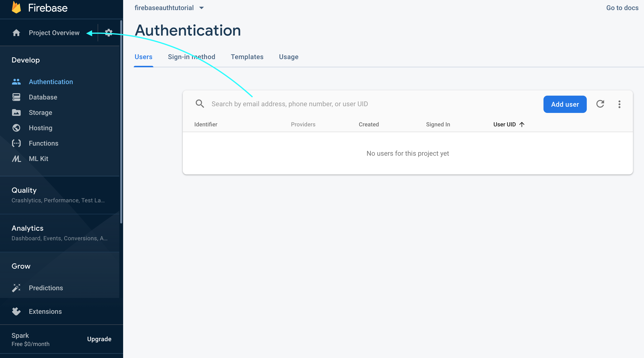
Task: Open Functions in the Develop section
Action: tap(43, 143)
